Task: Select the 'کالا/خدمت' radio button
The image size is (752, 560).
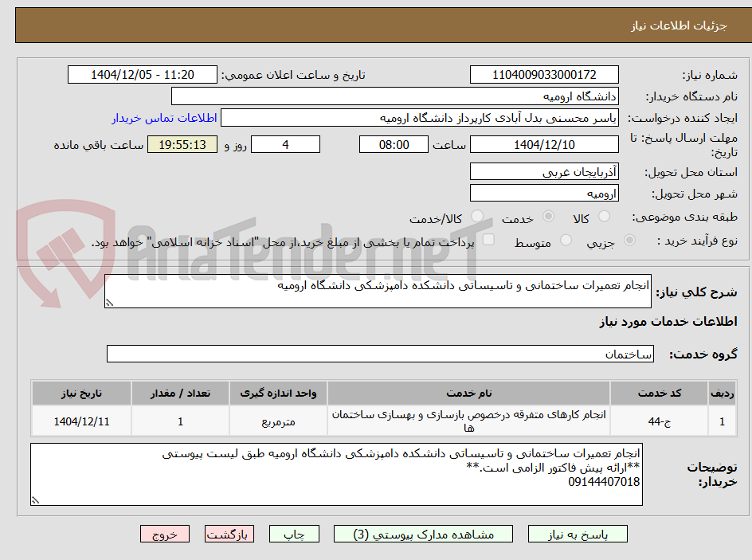Action: (x=477, y=216)
